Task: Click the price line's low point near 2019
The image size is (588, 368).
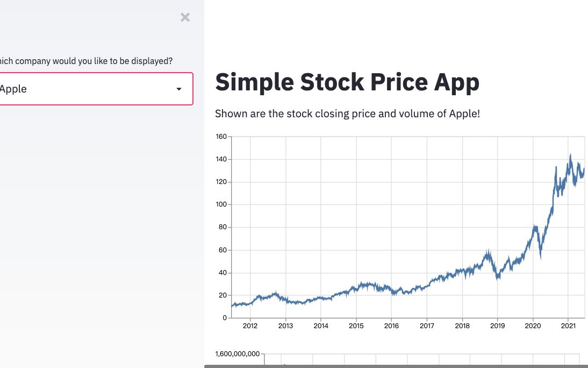Action: [498, 278]
